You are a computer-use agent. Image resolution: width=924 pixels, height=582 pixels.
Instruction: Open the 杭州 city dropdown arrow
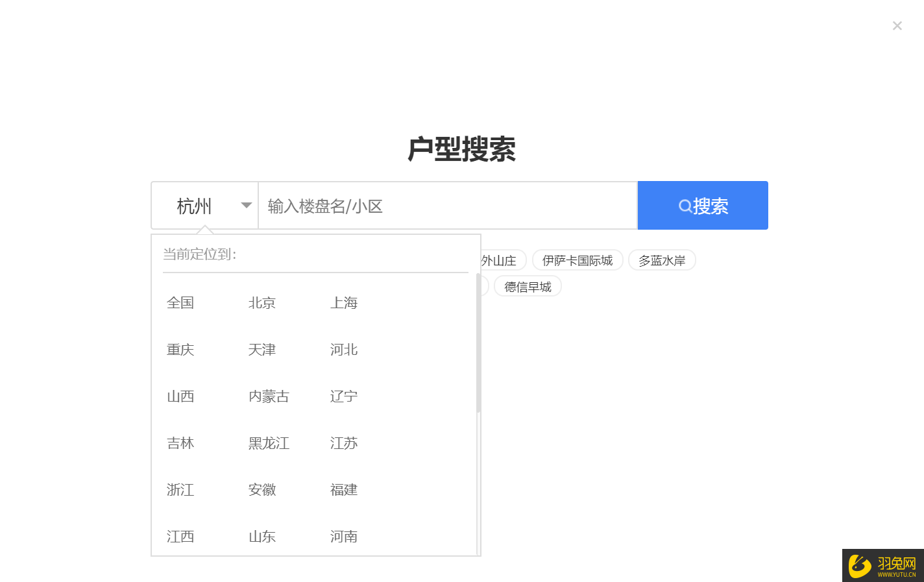click(x=246, y=206)
